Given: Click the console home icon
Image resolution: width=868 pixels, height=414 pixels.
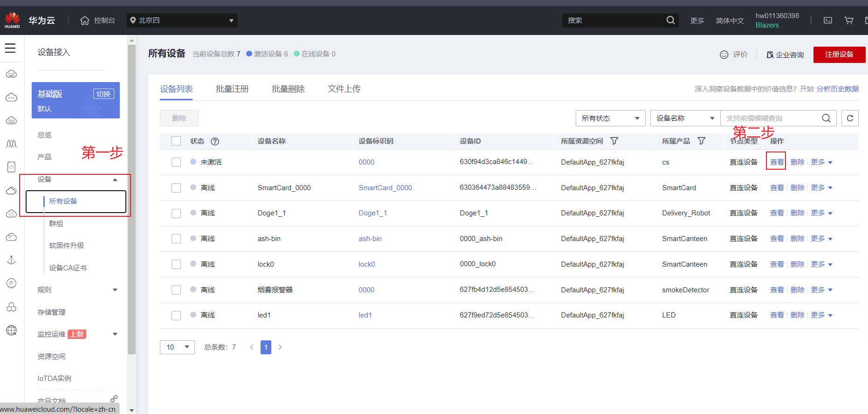Looking at the screenshot, I should (x=85, y=21).
